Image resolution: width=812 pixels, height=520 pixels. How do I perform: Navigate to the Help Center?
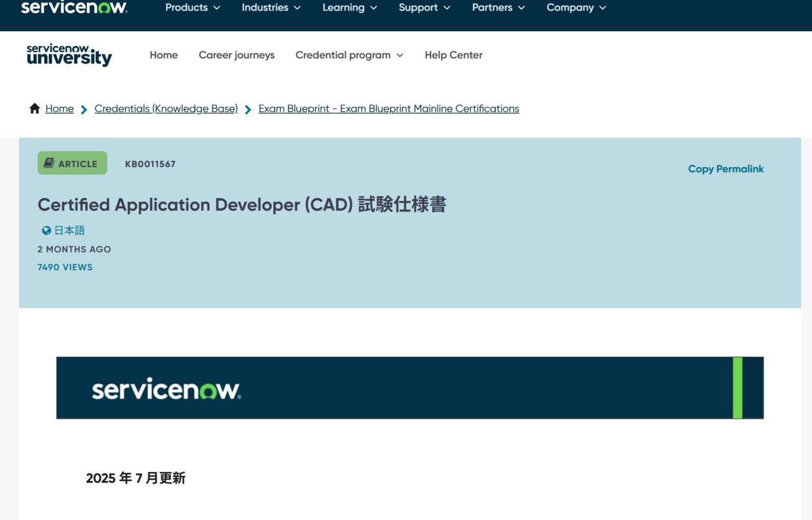point(453,55)
